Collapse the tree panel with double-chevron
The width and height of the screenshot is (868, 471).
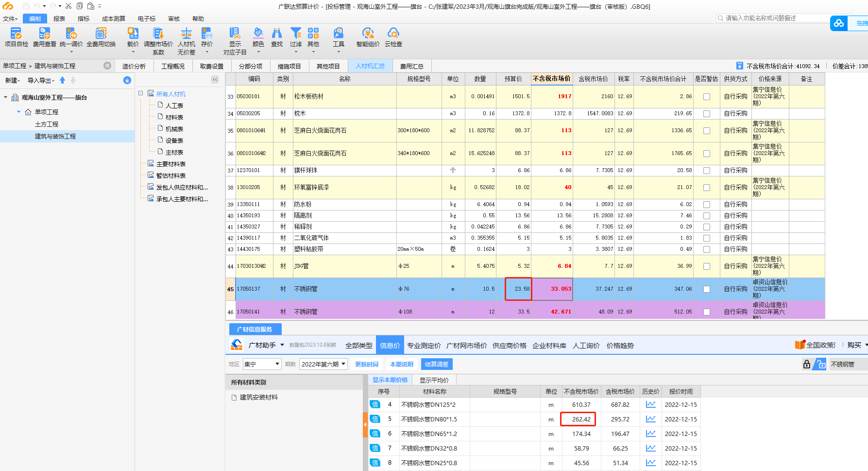click(x=215, y=79)
